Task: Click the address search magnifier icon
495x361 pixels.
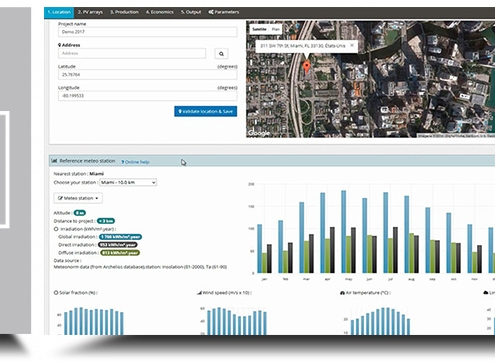Action: (221, 54)
